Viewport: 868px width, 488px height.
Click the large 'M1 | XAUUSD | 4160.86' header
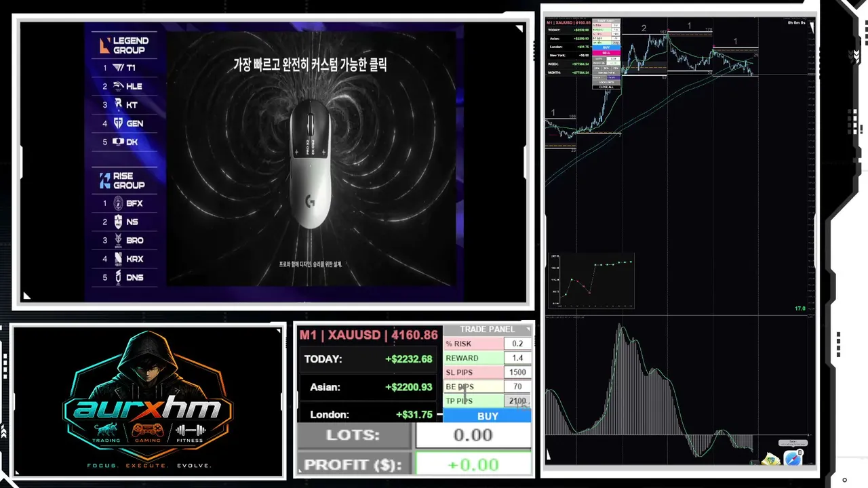[369, 335]
